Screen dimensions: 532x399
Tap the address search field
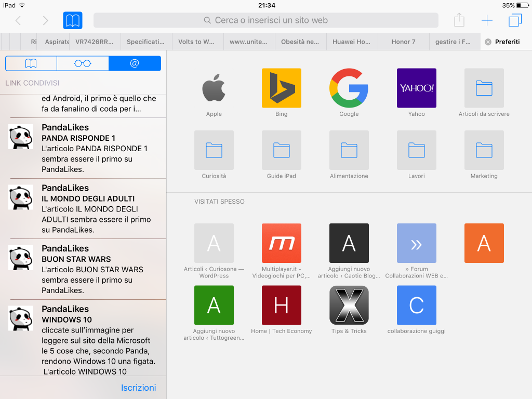(265, 20)
